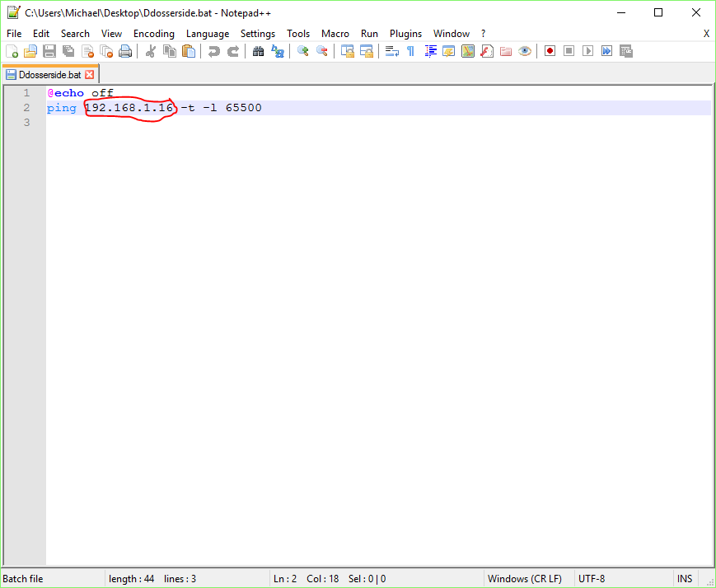Click the UTF-8 encoding status field
716x588 pixels.
tap(592, 579)
